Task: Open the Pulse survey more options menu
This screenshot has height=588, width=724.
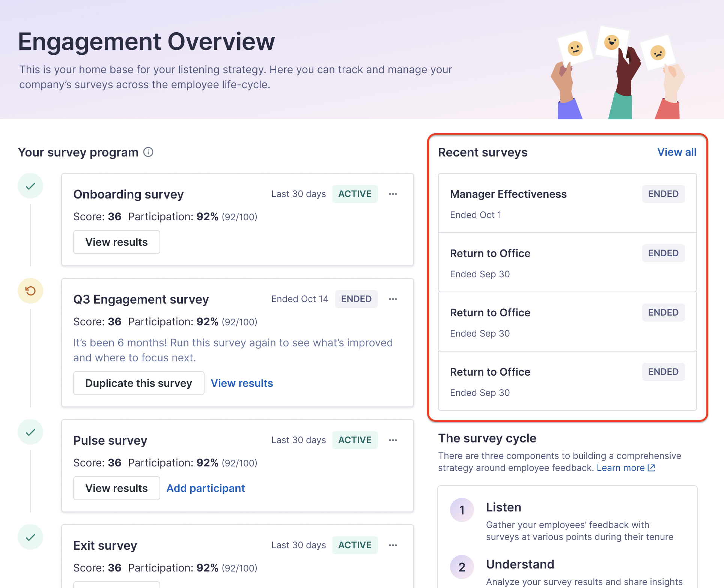Action: click(x=393, y=440)
